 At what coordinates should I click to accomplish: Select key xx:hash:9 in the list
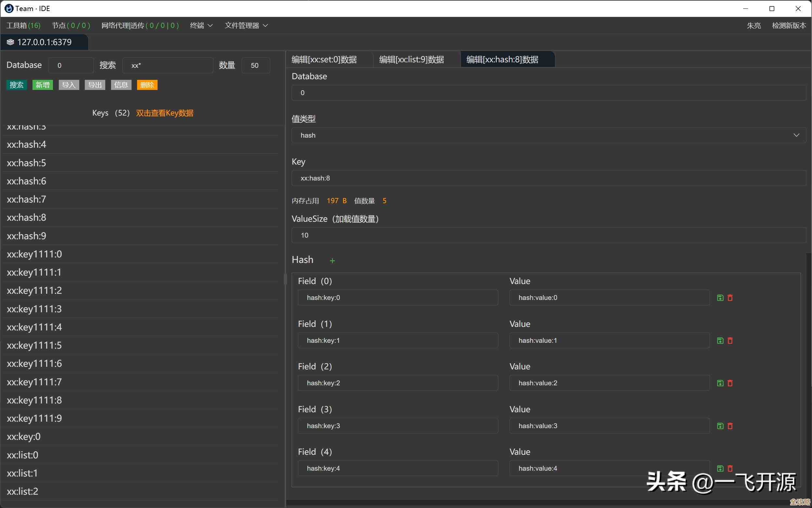pyautogui.click(x=27, y=236)
